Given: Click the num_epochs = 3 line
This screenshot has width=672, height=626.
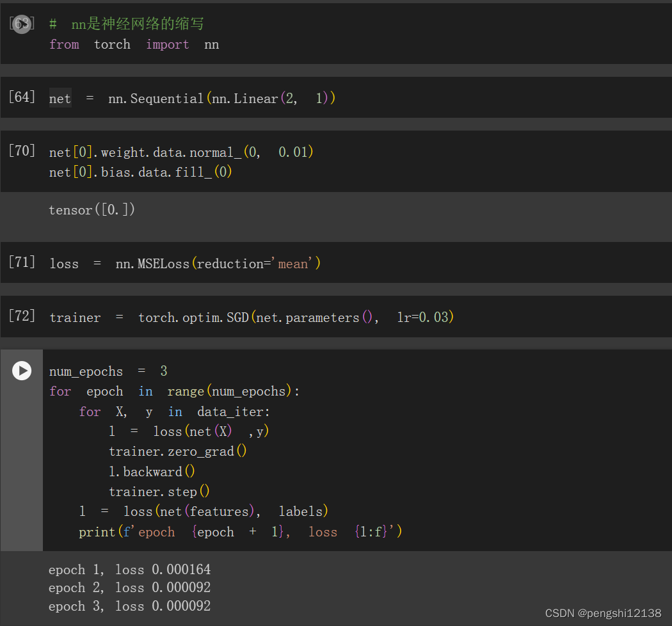Looking at the screenshot, I should tap(108, 371).
